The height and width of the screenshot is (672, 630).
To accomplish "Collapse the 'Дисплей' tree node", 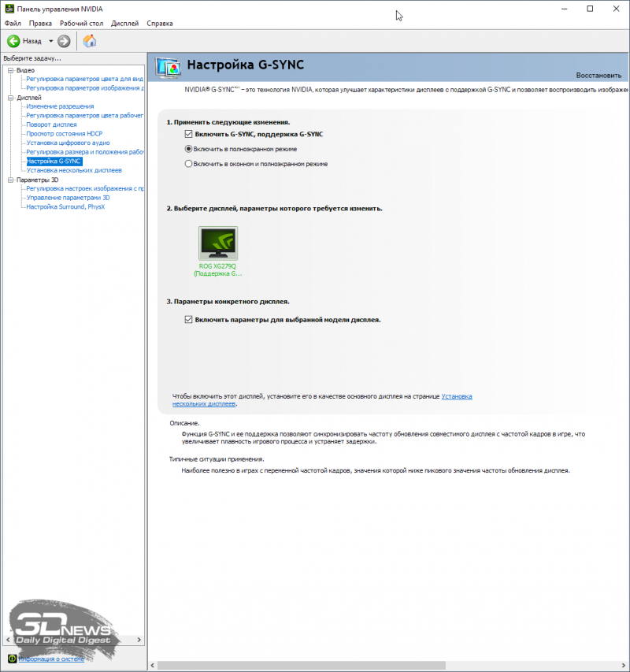I will click(10, 98).
